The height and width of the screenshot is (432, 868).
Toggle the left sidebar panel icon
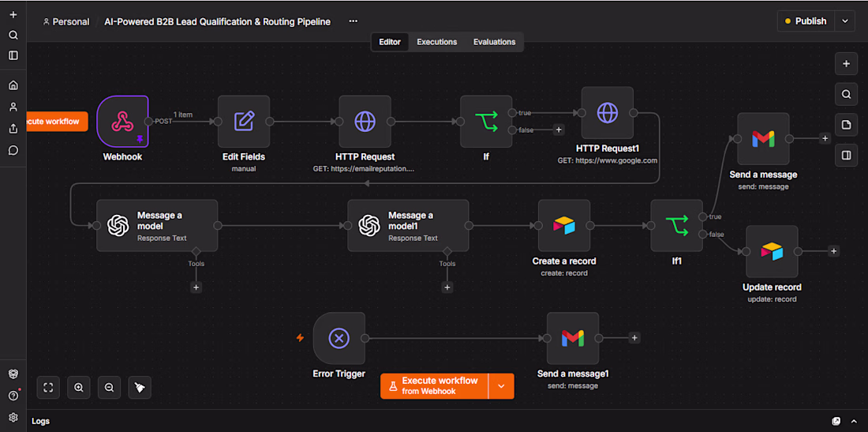[x=13, y=55]
